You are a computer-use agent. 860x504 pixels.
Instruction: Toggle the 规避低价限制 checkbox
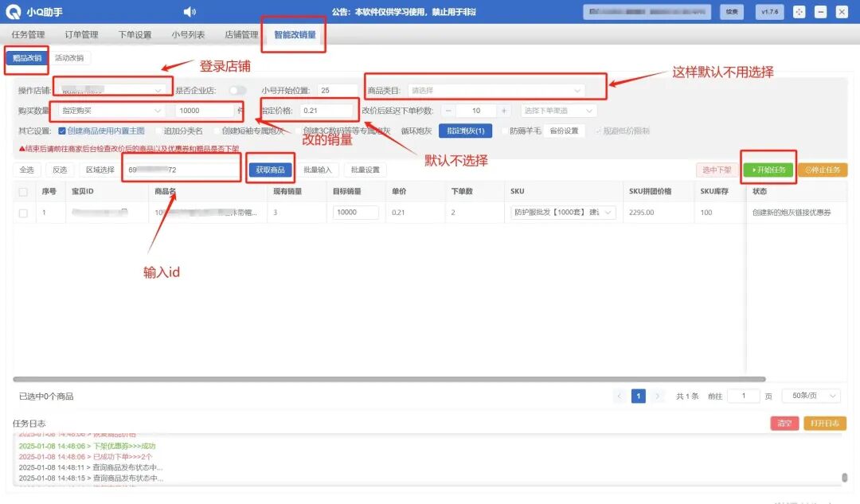tap(598, 131)
